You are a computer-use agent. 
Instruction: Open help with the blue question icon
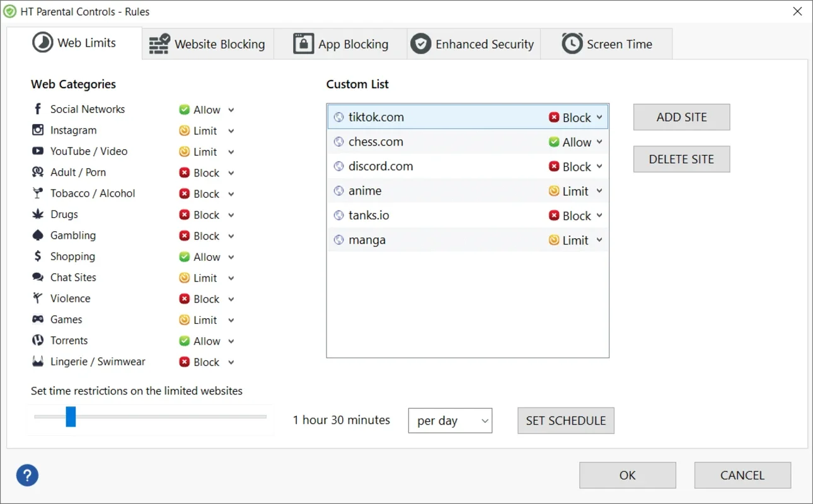(28, 476)
